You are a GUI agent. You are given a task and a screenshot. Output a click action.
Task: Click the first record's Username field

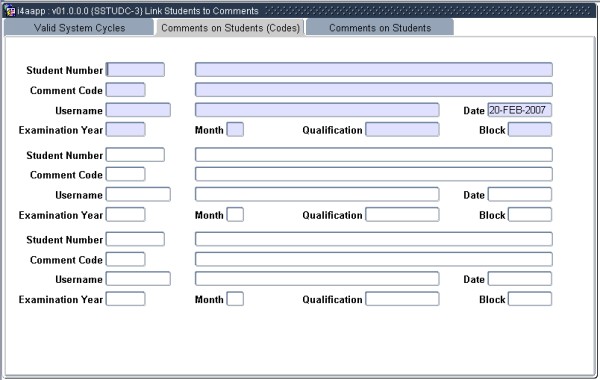[x=138, y=110]
